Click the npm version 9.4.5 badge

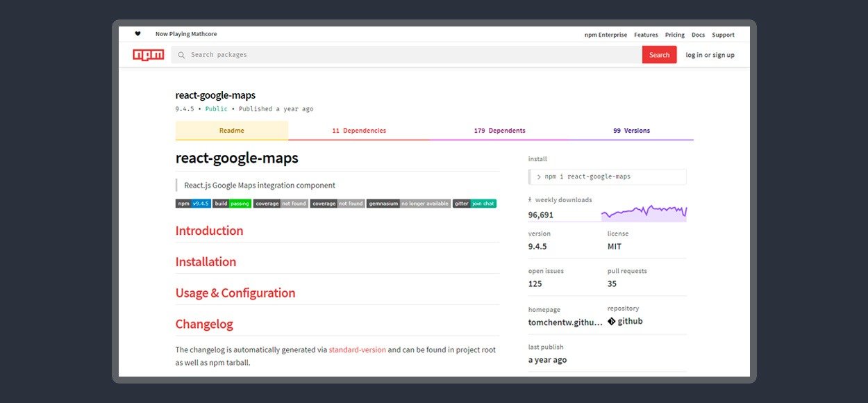tap(193, 204)
